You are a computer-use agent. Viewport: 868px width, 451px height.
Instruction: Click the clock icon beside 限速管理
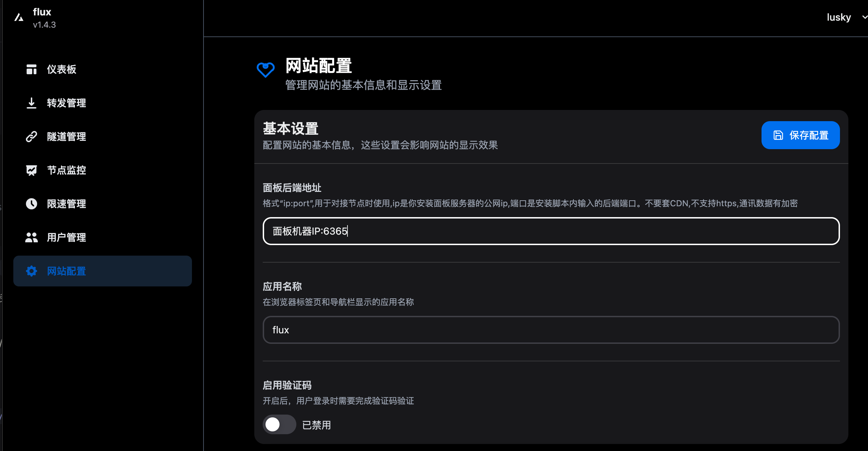pos(32,204)
